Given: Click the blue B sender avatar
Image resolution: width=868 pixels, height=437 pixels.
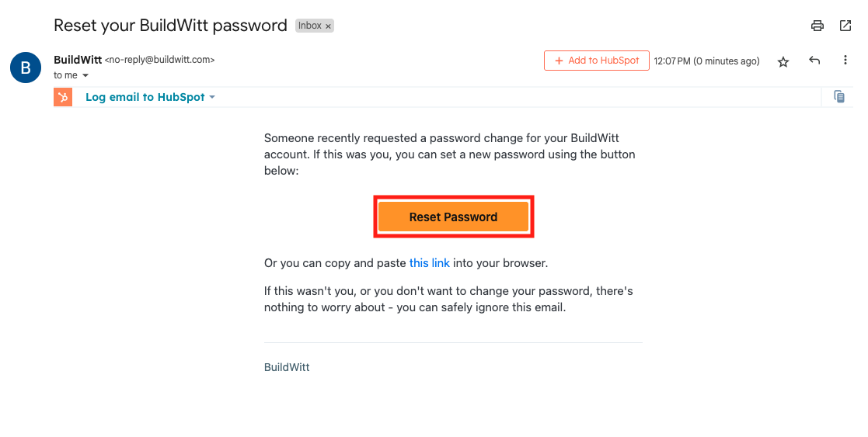Looking at the screenshot, I should 26,68.
